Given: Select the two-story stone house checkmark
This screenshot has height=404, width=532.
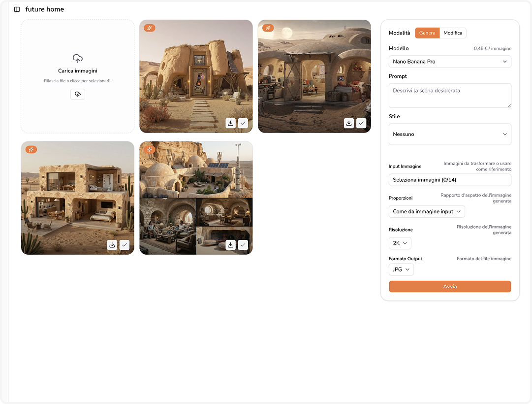Looking at the screenshot, I should tap(125, 245).
